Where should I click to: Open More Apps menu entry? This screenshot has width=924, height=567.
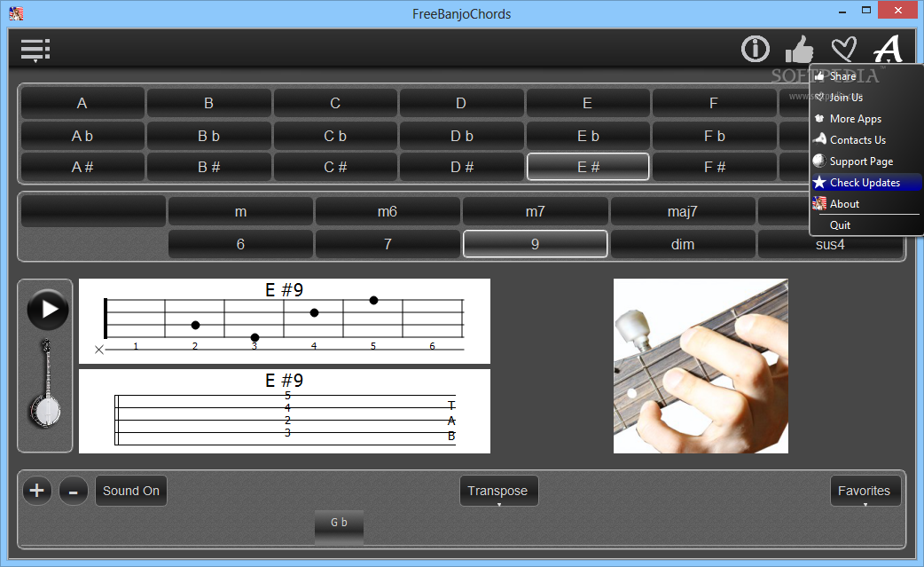pyautogui.click(x=865, y=119)
